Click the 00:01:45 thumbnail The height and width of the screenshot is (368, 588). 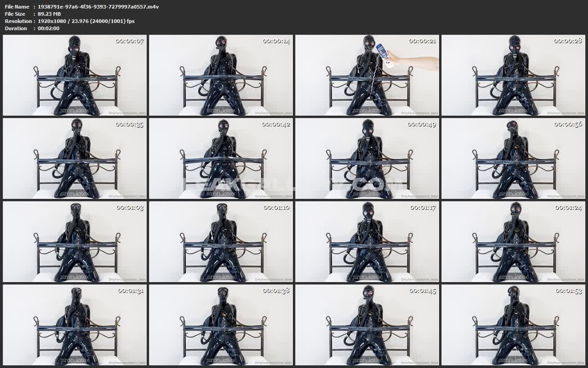(367, 325)
